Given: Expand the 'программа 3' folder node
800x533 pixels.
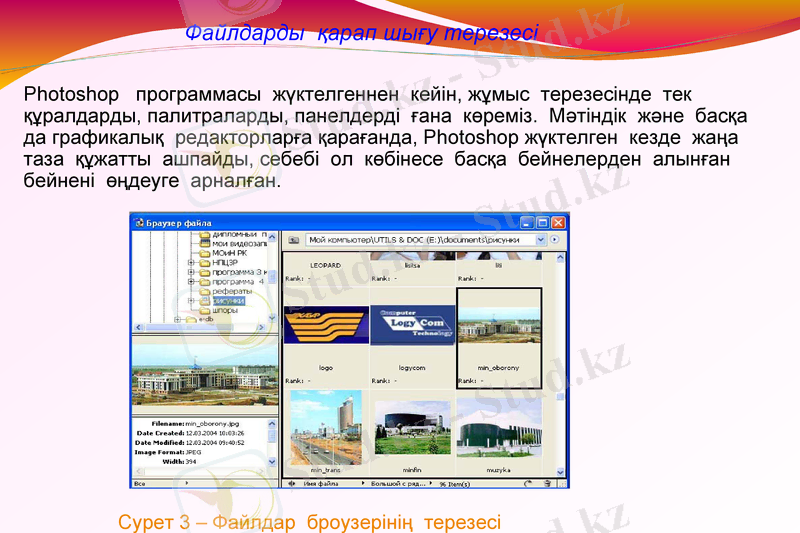Looking at the screenshot, I should (191, 272).
